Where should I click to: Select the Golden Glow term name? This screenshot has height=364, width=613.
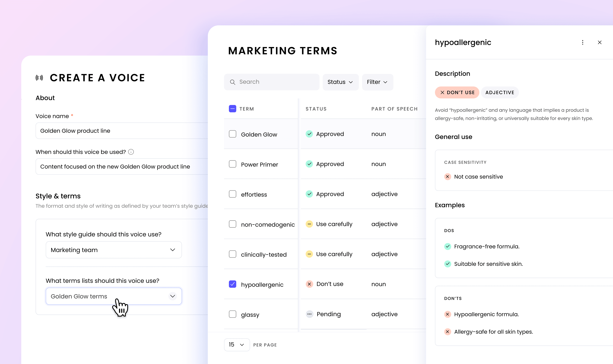tap(259, 134)
